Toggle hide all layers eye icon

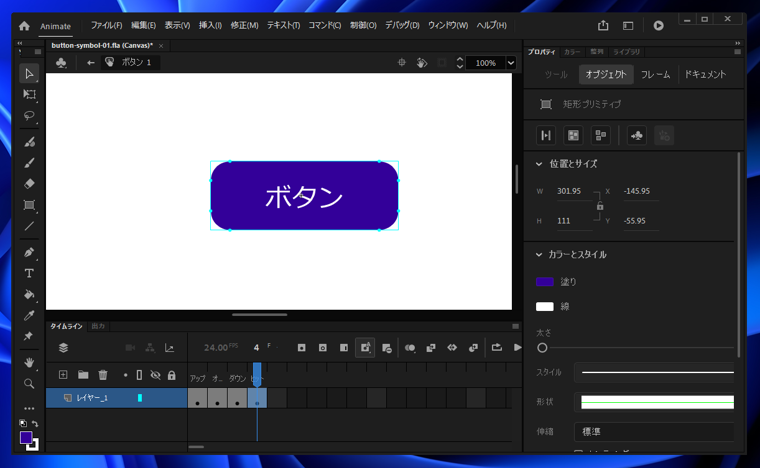(156, 375)
